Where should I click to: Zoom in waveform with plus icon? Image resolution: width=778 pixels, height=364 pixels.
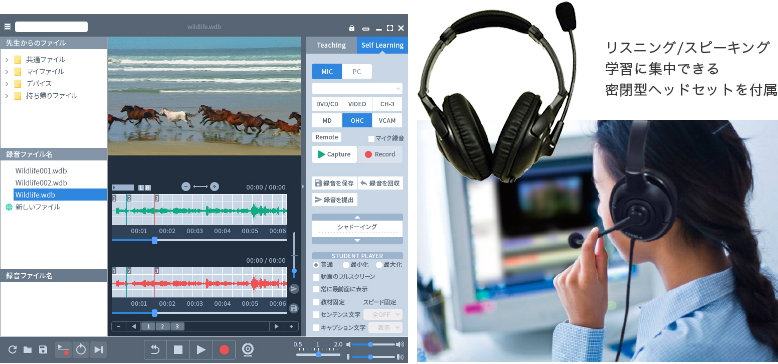click(x=214, y=186)
